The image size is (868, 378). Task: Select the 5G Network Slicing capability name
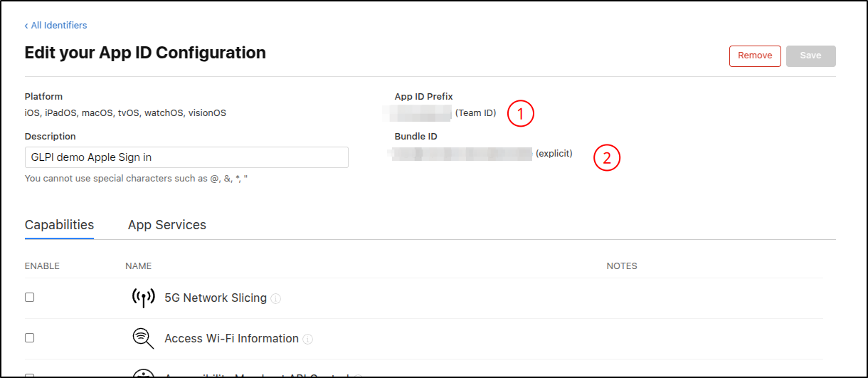coord(215,298)
